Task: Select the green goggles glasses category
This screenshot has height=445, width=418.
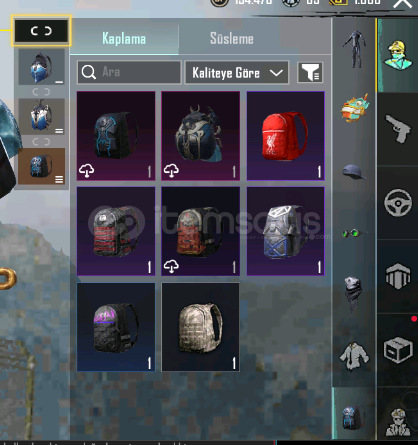Action: [353, 233]
